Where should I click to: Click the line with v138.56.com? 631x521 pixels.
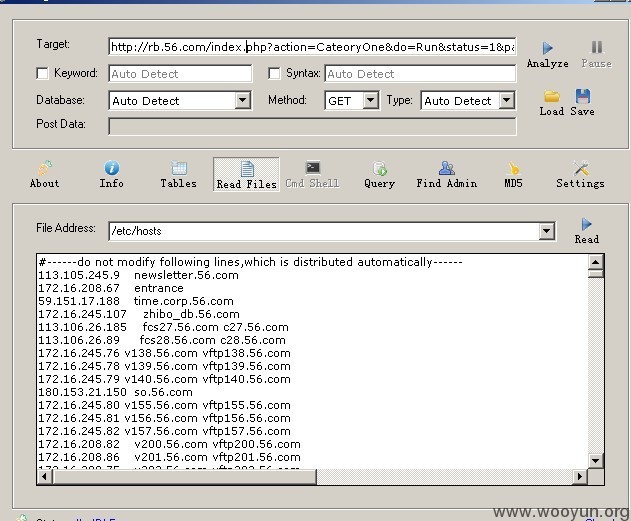pyautogui.click(x=164, y=353)
